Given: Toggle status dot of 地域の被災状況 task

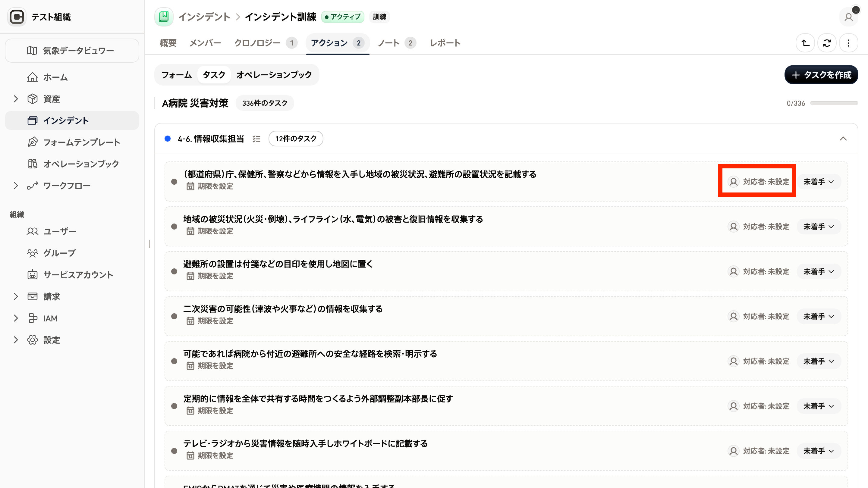Looking at the screenshot, I should coord(174,226).
